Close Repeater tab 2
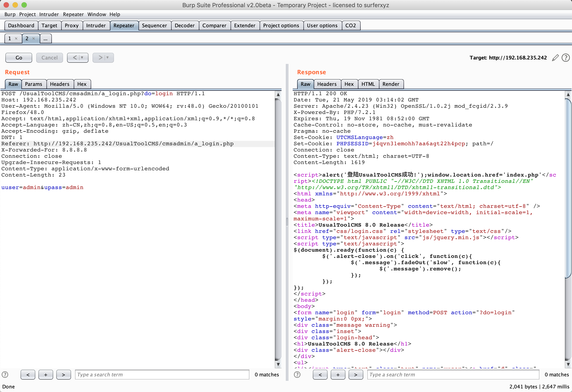 coord(34,38)
